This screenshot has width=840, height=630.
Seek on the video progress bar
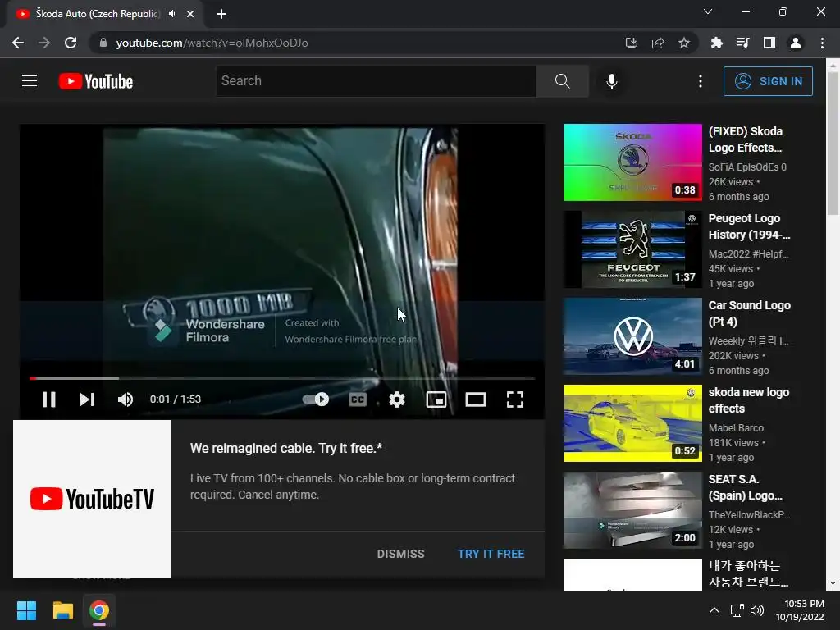pyautogui.click(x=282, y=378)
